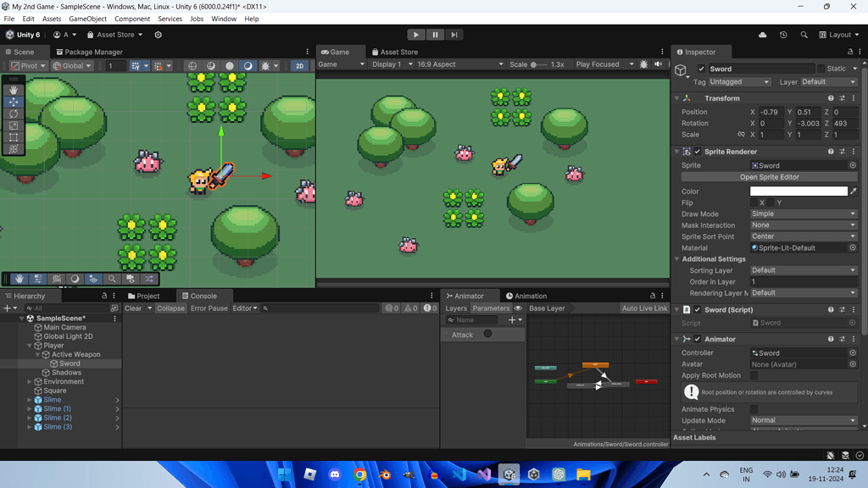Open the Layer dropdown

[829, 82]
